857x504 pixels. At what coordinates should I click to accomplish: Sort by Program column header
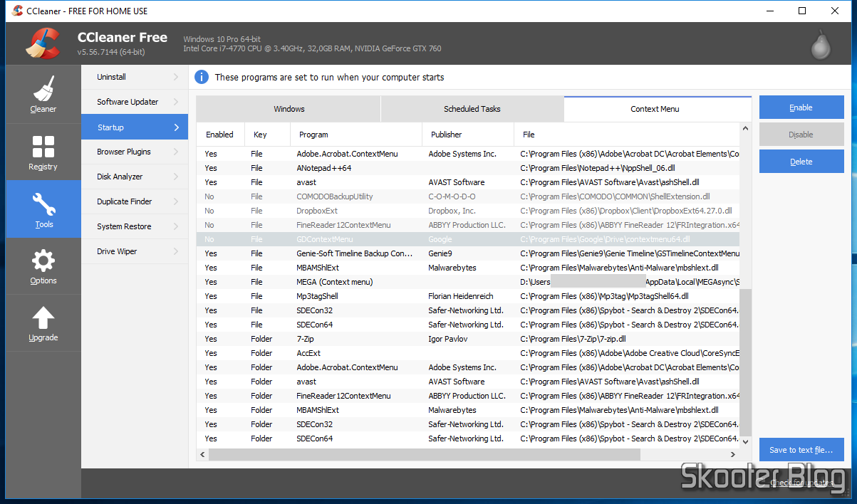[x=356, y=135]
